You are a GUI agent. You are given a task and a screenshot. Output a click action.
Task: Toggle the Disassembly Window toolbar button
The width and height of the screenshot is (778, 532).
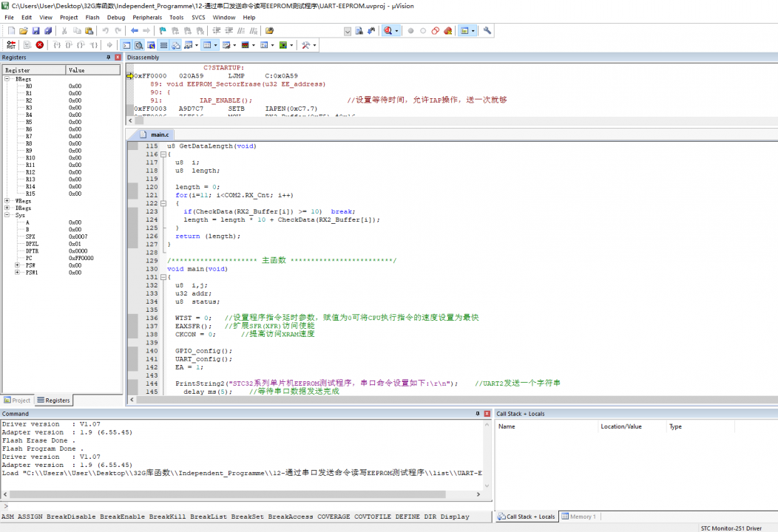(x=138, y=45)
